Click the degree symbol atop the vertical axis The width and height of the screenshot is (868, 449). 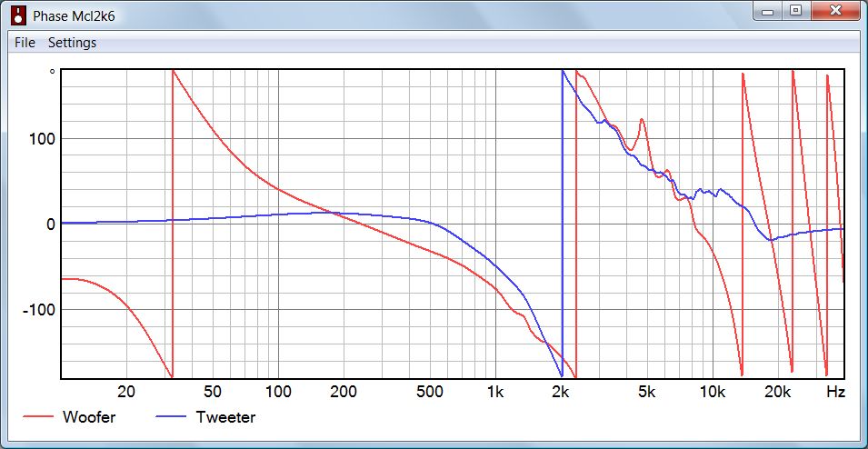(x=52, y=72)
